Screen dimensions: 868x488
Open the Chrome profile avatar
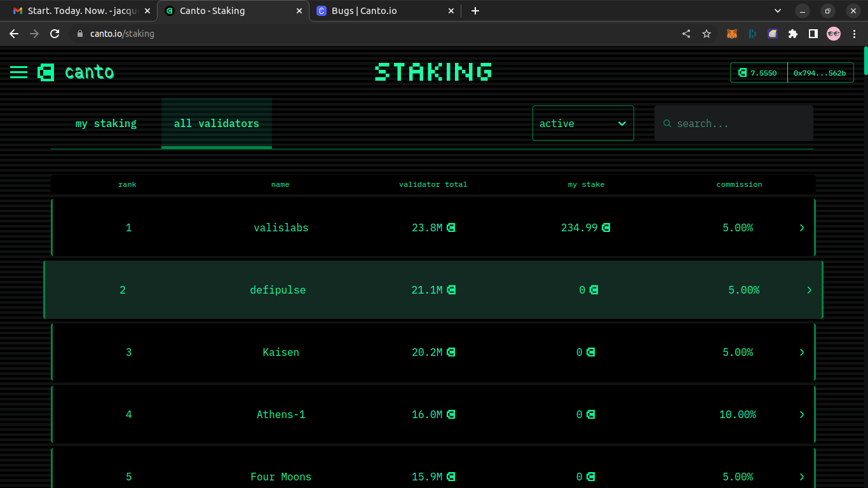834,34
